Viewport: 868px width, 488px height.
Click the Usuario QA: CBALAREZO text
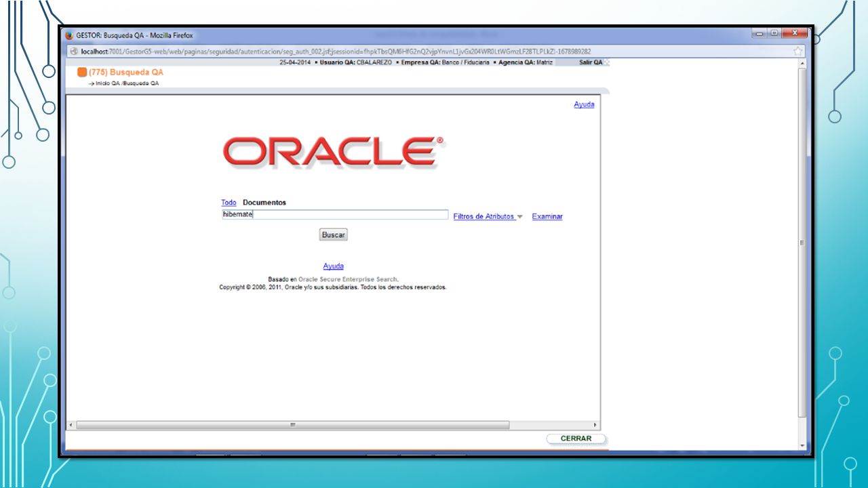point(356,62)
